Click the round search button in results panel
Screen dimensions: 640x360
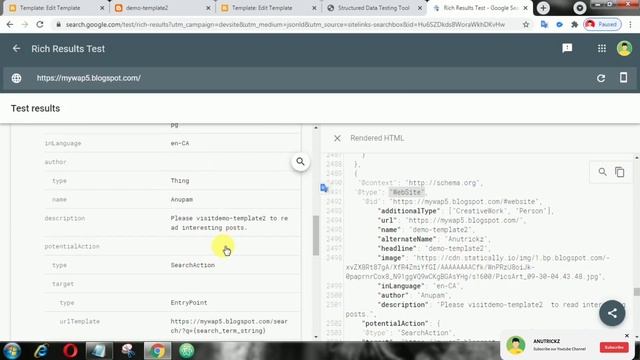coord(300,162)
